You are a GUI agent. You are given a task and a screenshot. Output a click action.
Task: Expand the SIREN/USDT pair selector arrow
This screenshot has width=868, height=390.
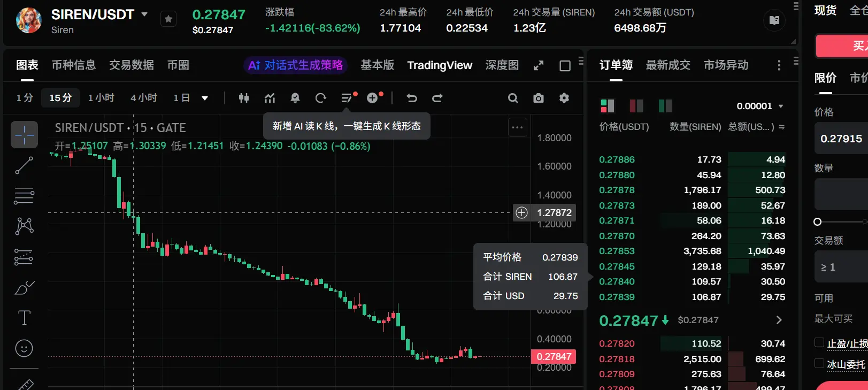coord(144,14)
